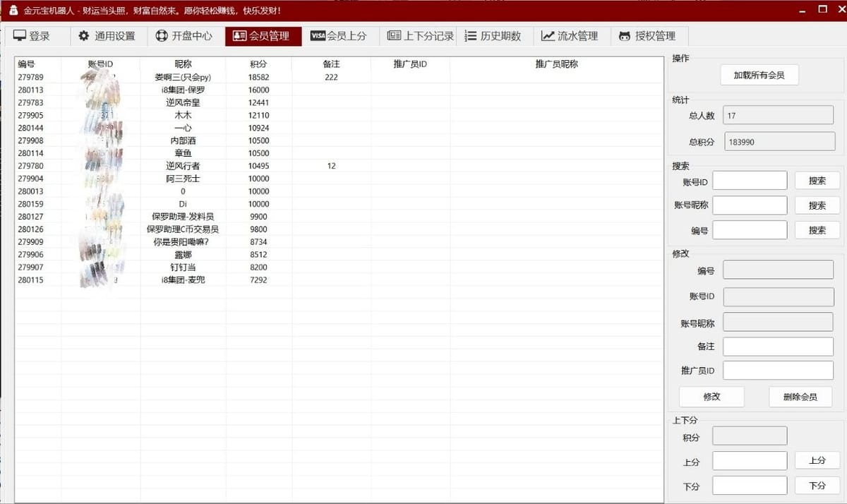Viewport: 847px width, 504px height.
Task: Select the Di member row
Action: point(339,204)
